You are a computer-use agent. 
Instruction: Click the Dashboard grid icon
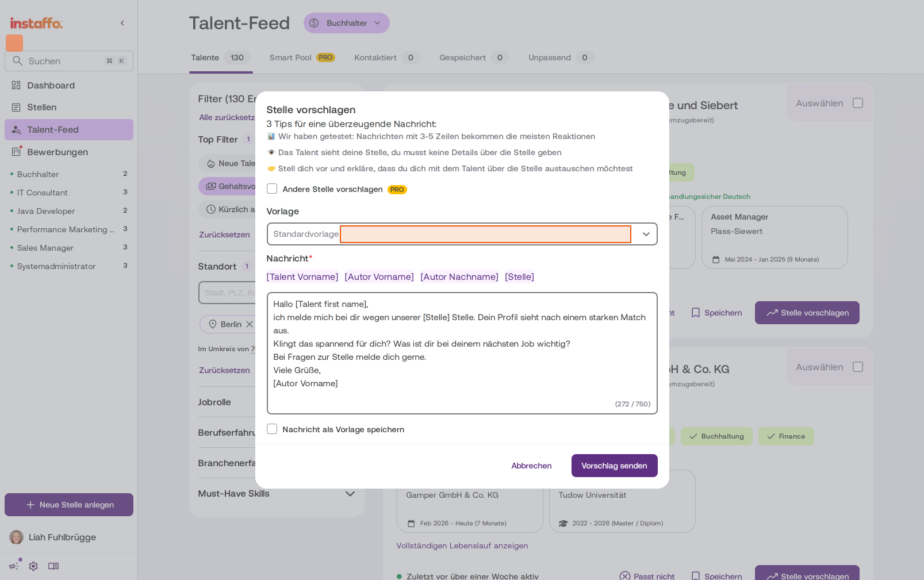[x=16, y=85]
